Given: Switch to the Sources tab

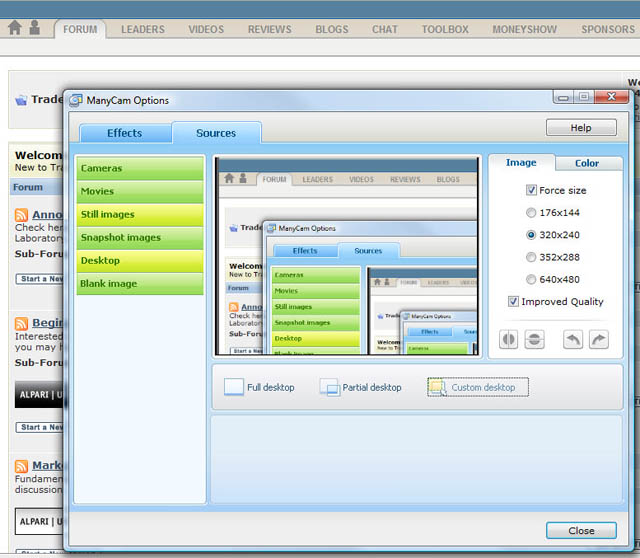Looking at the screenshot, I should click(216, 133).
